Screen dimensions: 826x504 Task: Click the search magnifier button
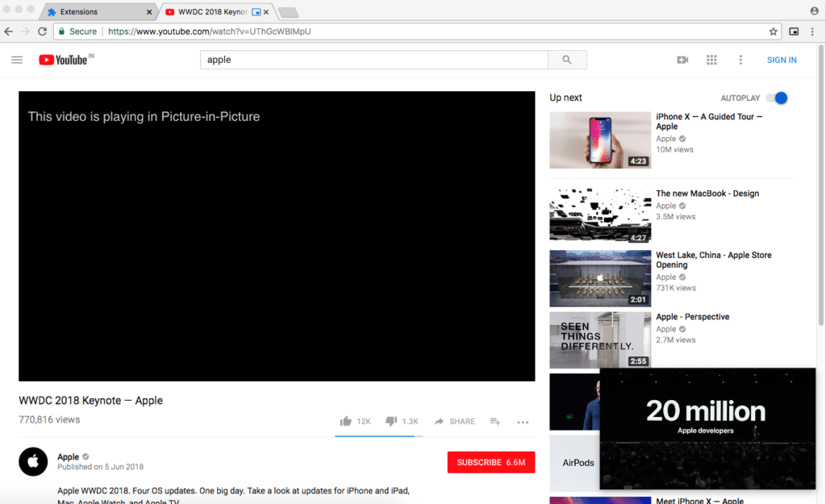[x=567, y=60]
